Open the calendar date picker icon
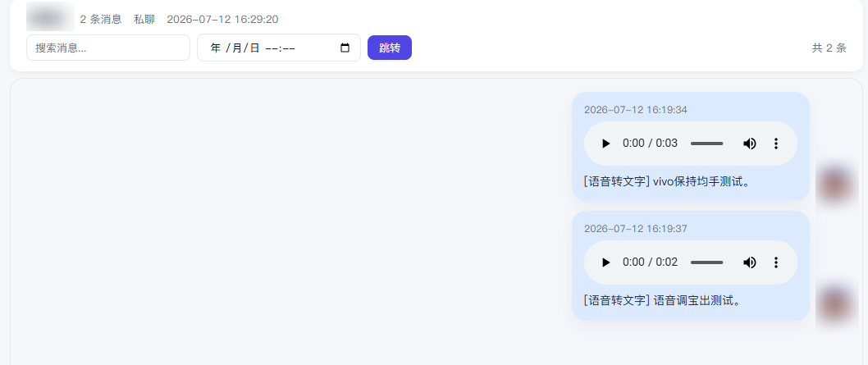 [x=345, y=48]
